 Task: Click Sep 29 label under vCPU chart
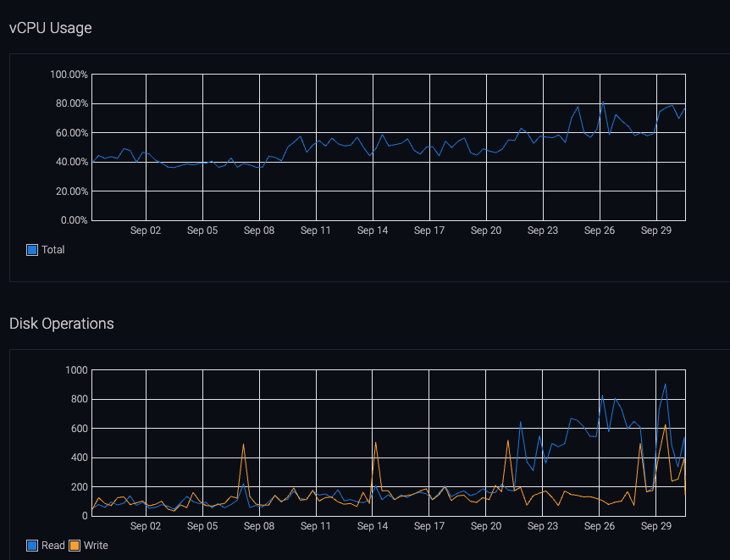coord(656,230)
